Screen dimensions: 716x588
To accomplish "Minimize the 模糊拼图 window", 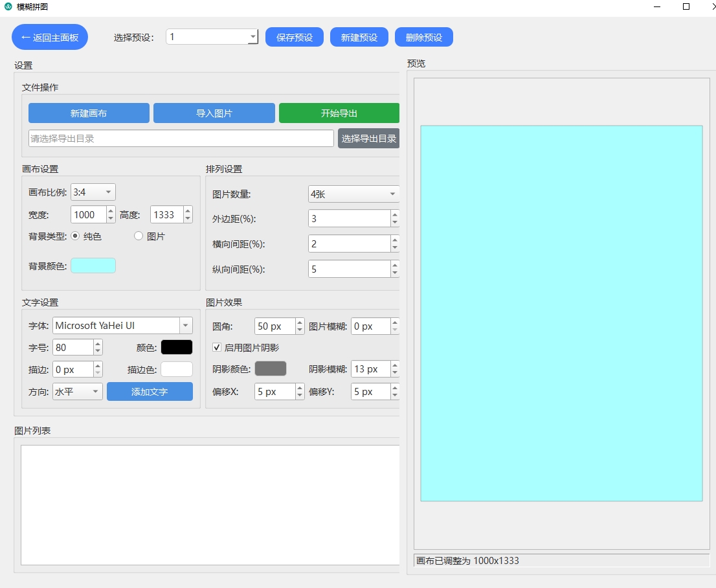I will [657, 7].
